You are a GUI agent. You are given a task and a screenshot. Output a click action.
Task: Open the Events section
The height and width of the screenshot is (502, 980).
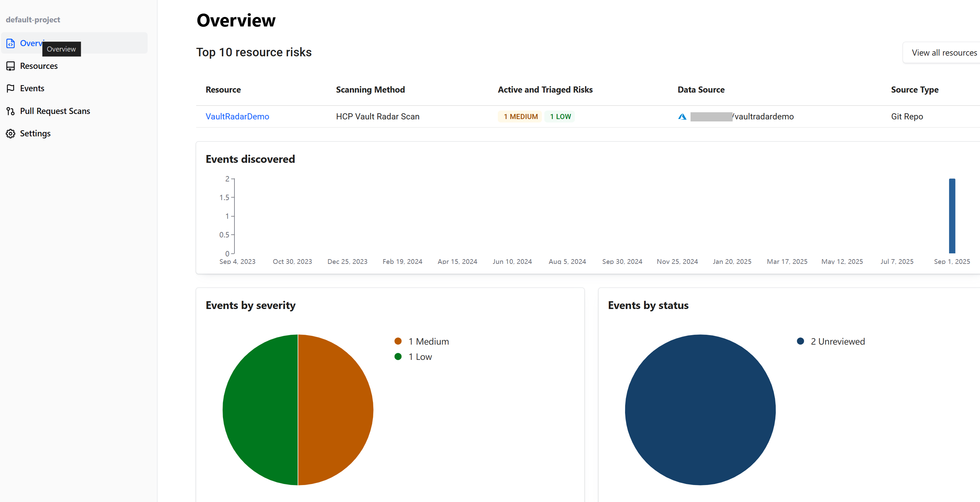32,89
